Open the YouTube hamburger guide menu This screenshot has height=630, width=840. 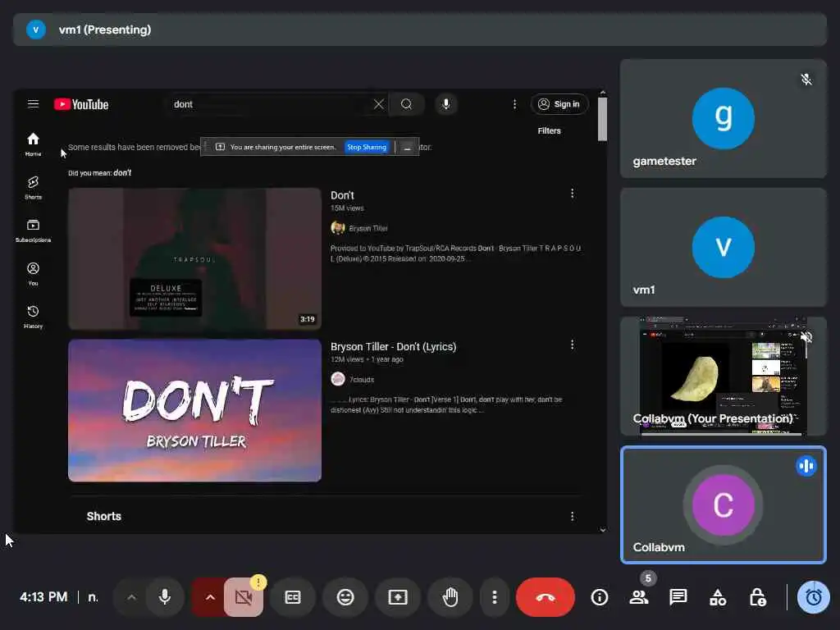[33, 104]
